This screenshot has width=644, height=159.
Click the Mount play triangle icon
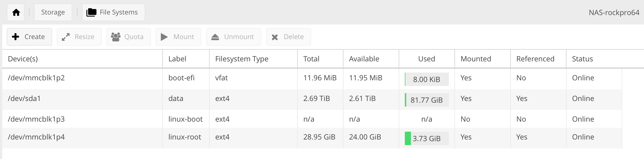(164, 37)
